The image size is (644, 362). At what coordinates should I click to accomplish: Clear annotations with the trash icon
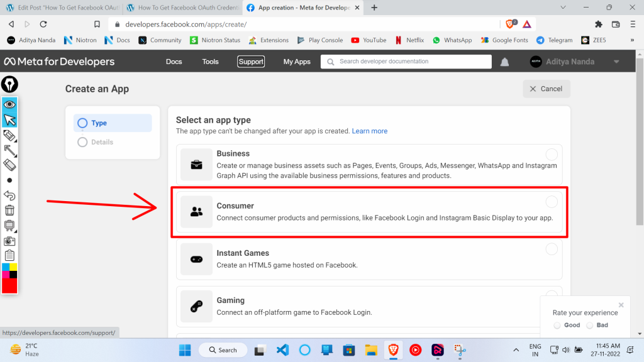[9, 210]
